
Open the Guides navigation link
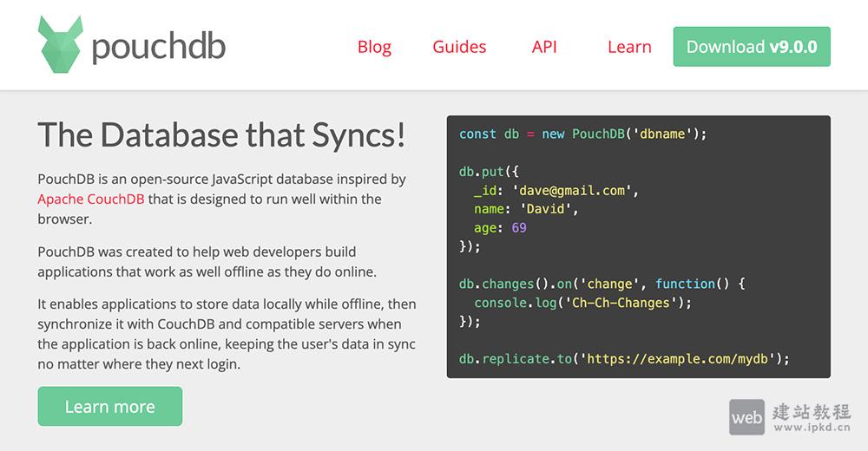point(459,47)
